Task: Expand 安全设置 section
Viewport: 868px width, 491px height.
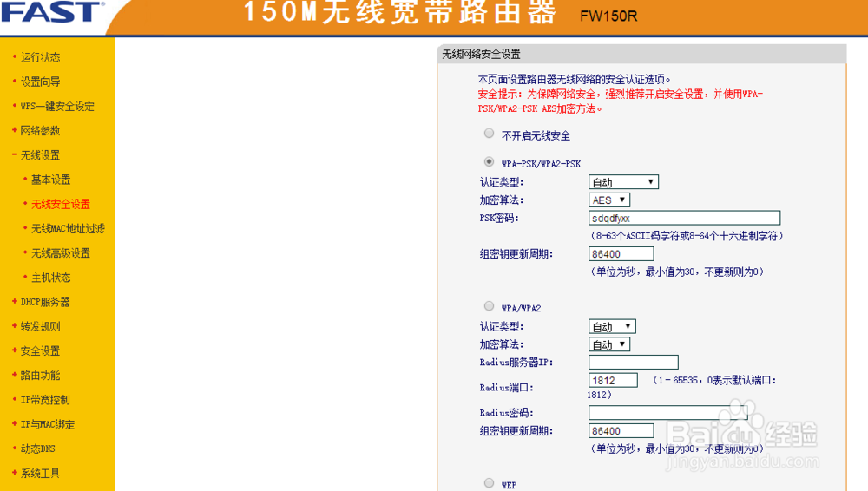Action: click(40, 350)
